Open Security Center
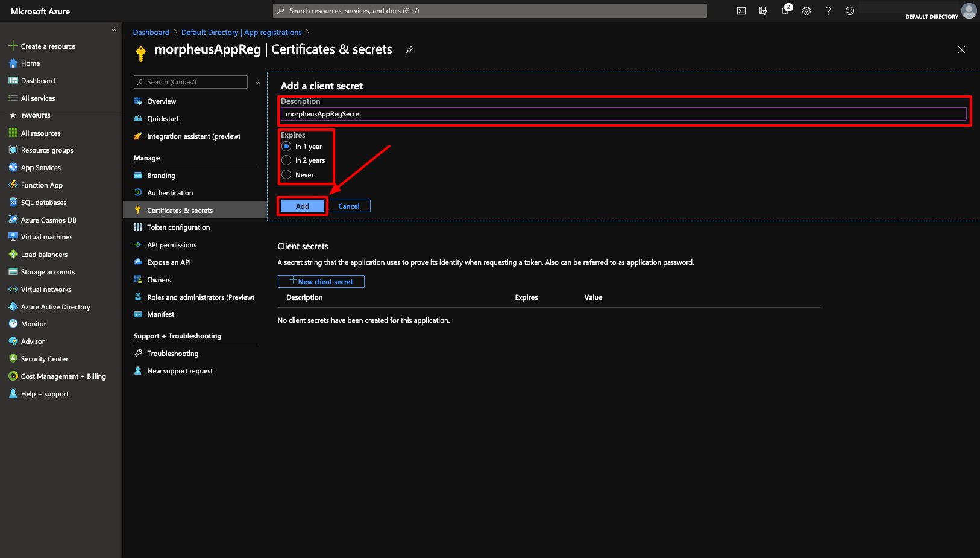 pyautogui.click(x=44, y=358)
